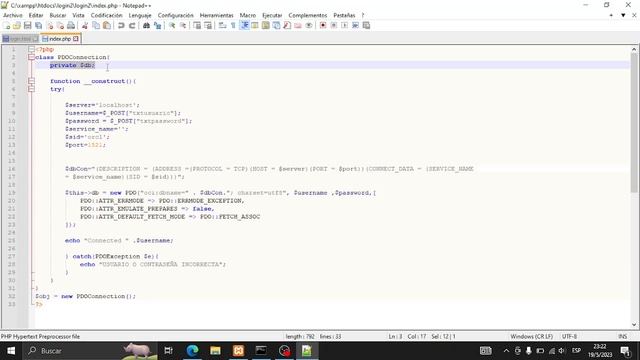Cut the selection with the scissors icon

pos(85,26)
